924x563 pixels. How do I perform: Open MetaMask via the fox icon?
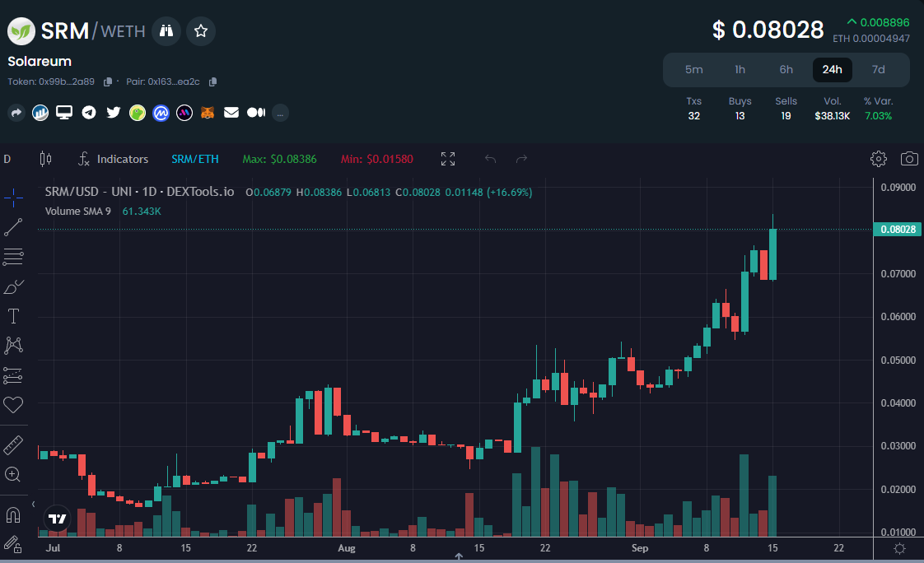[x=208, y=113]
